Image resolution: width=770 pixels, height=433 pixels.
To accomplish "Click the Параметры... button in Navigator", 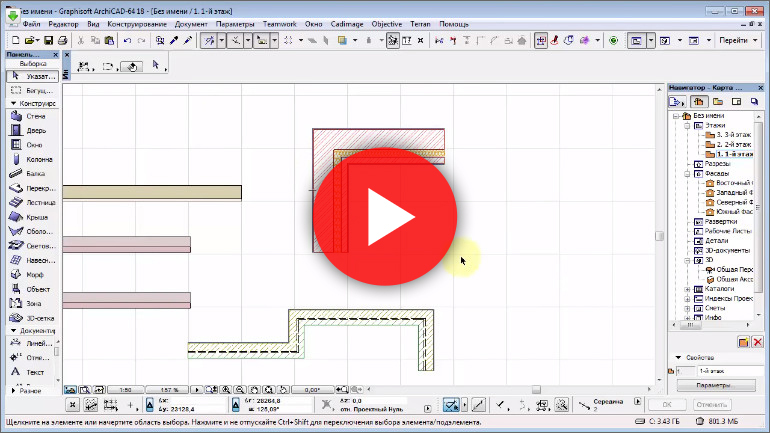I will click(716, 386).
